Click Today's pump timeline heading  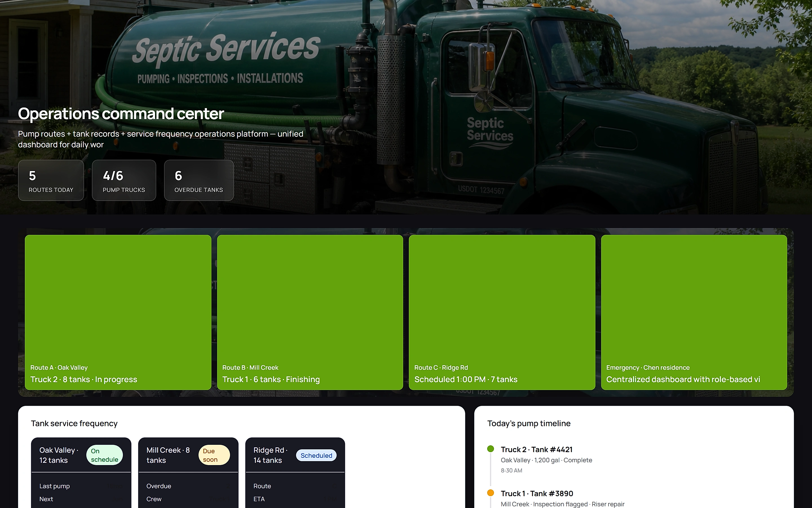529,423
